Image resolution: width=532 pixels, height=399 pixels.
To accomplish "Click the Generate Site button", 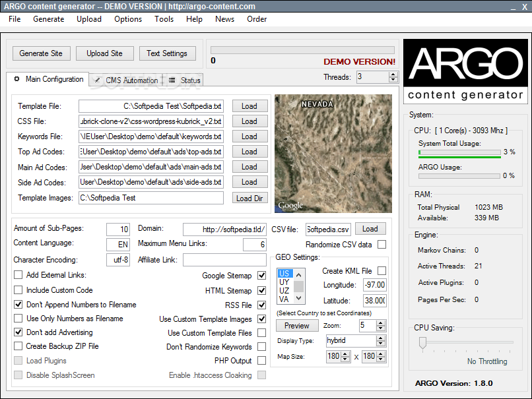I will click(42, 53).
